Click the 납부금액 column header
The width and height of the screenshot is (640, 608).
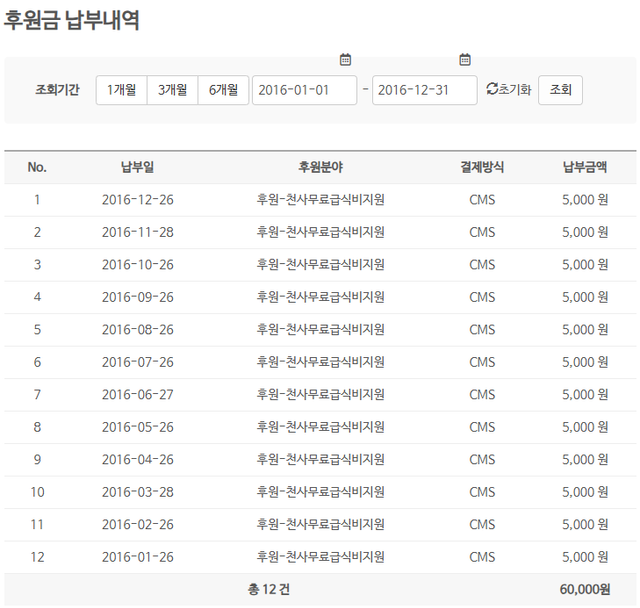[585, 168]
